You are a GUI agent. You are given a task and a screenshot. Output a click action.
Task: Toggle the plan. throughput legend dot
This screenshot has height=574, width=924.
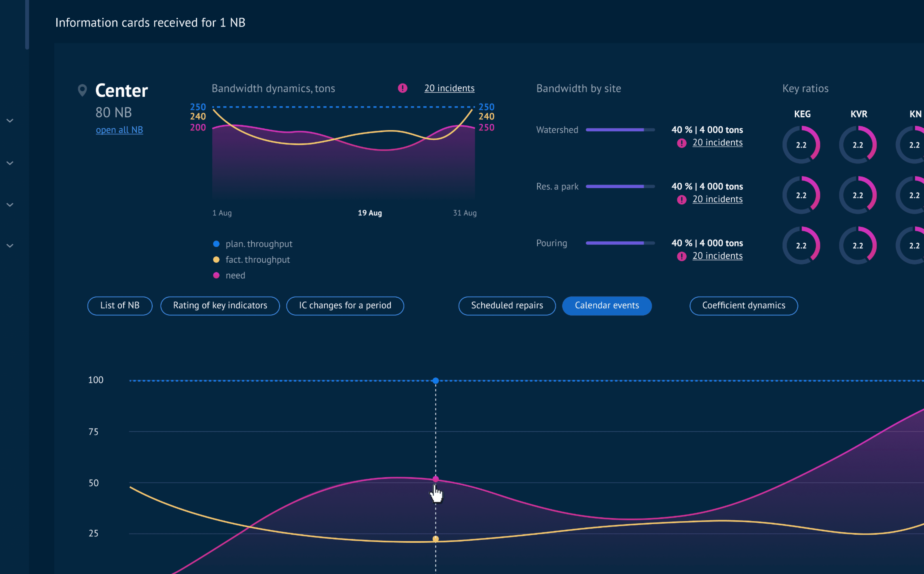(x=216, y=244)
